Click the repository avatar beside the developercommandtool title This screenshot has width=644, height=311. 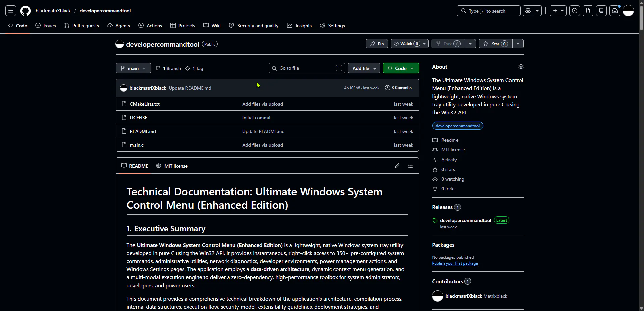click(x=120, y=44)
